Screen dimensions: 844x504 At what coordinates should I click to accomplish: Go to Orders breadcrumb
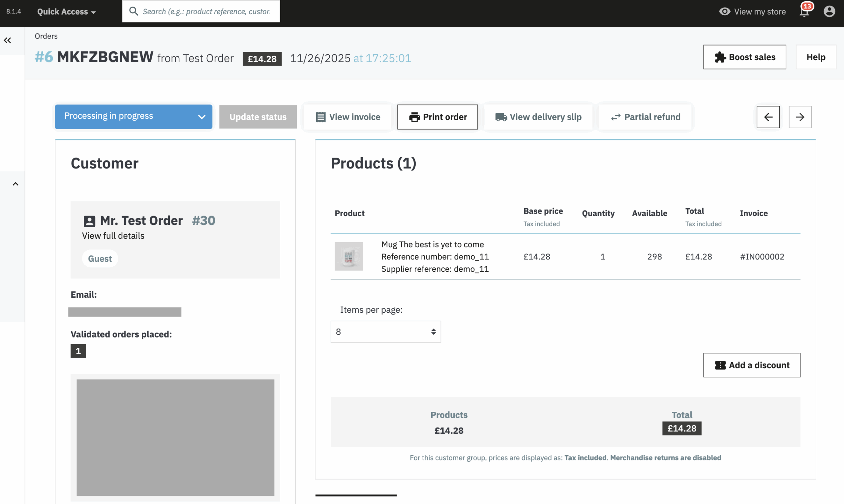tap(46, 36)
